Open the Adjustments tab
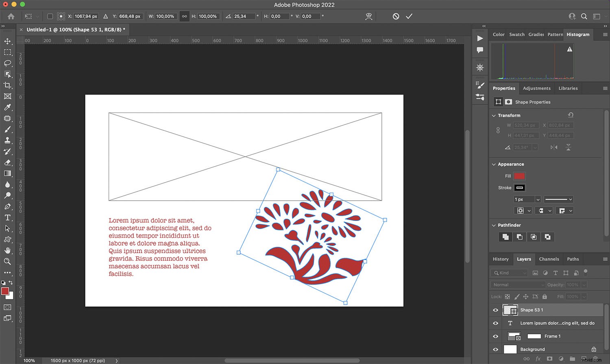The height and width of the screenshot is (364, 610). 536,88
